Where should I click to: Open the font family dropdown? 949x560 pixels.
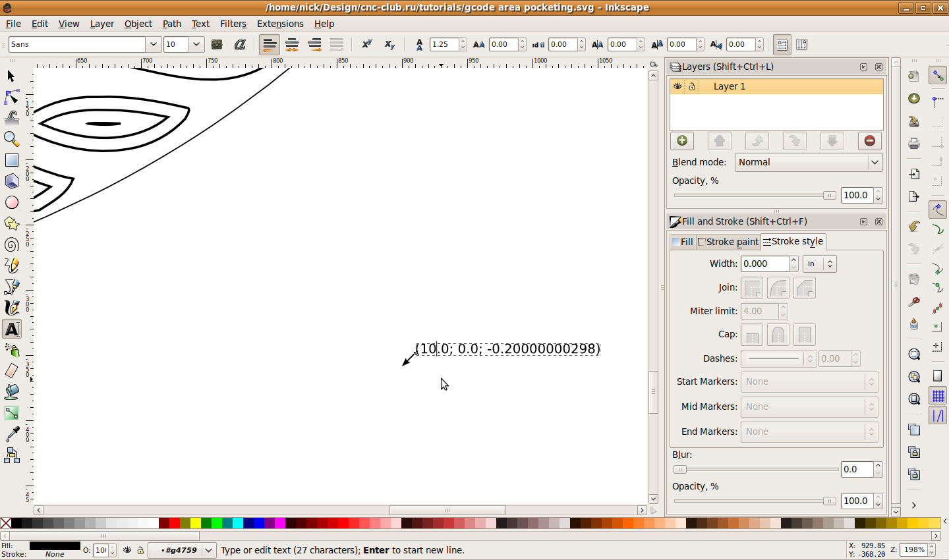pyautogui.click(x=153, y=44)
